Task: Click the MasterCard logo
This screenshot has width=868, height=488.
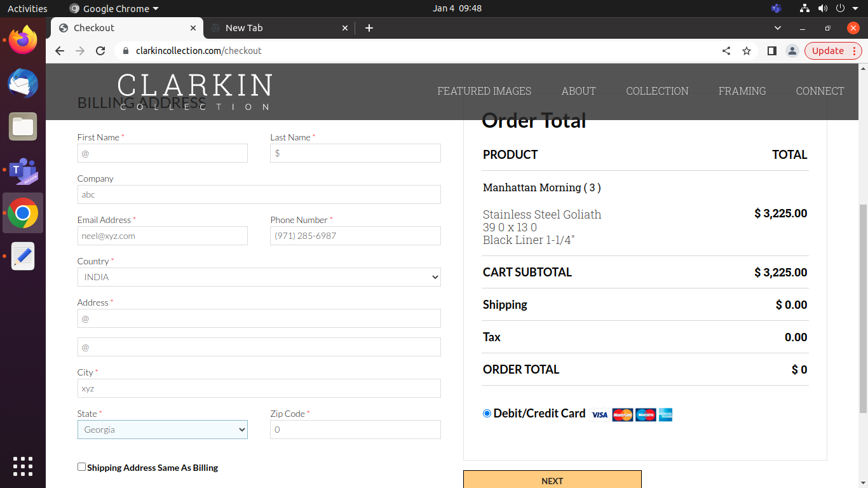Action: coord(623,415)
